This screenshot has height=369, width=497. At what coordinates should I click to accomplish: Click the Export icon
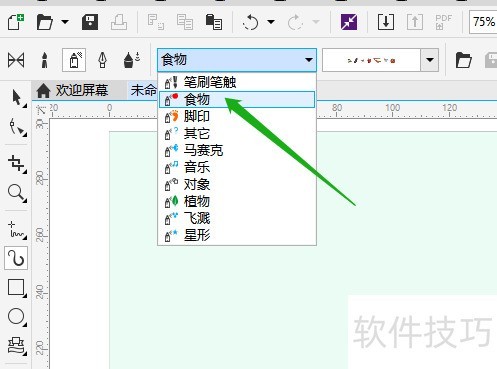coord(415,22)
